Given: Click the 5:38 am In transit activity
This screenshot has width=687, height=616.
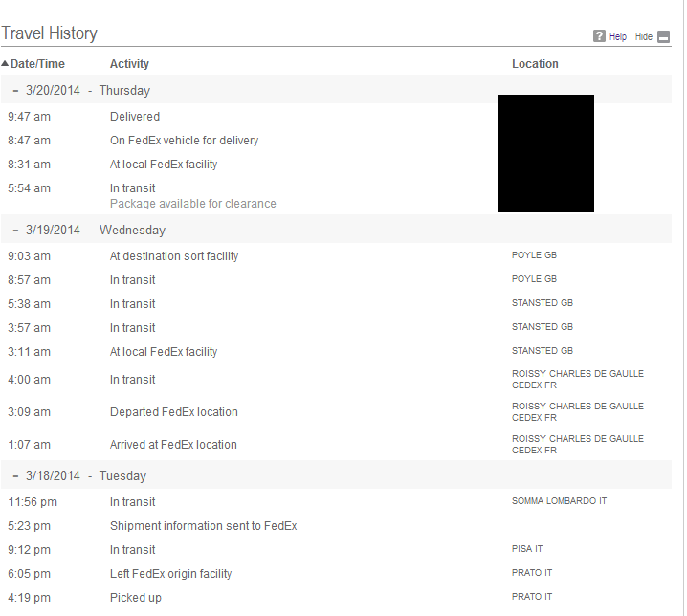Looking at the screenshot, I should click(132, 304).
